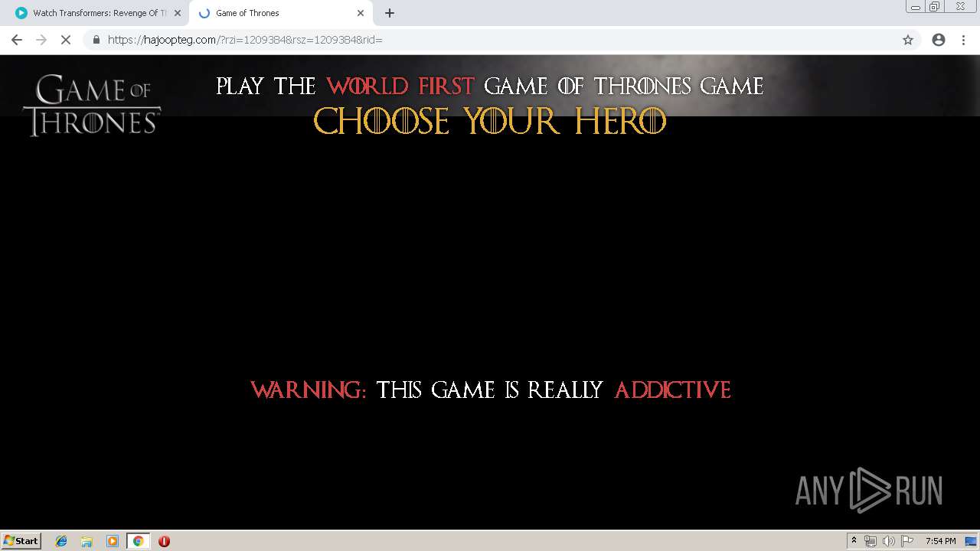Close the Chrome window
Viewport: 980px width, 551px height.
pyautogui.click(x=960, y=6)
